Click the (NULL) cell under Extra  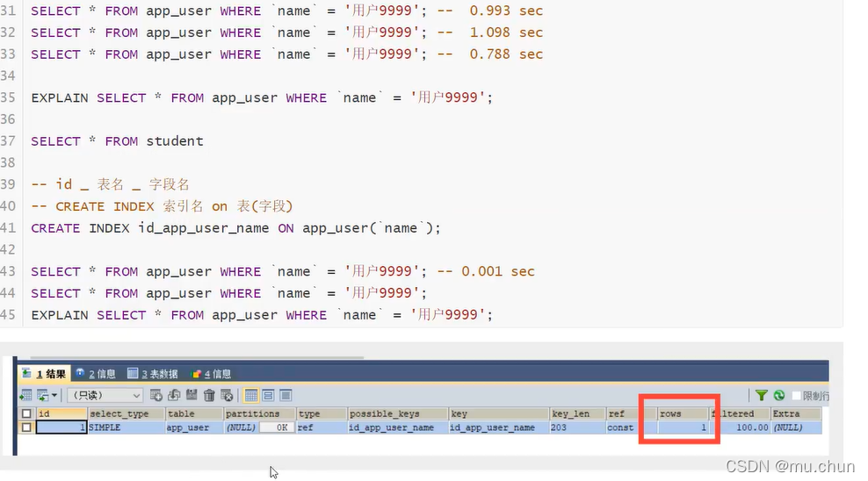[796, 427]
